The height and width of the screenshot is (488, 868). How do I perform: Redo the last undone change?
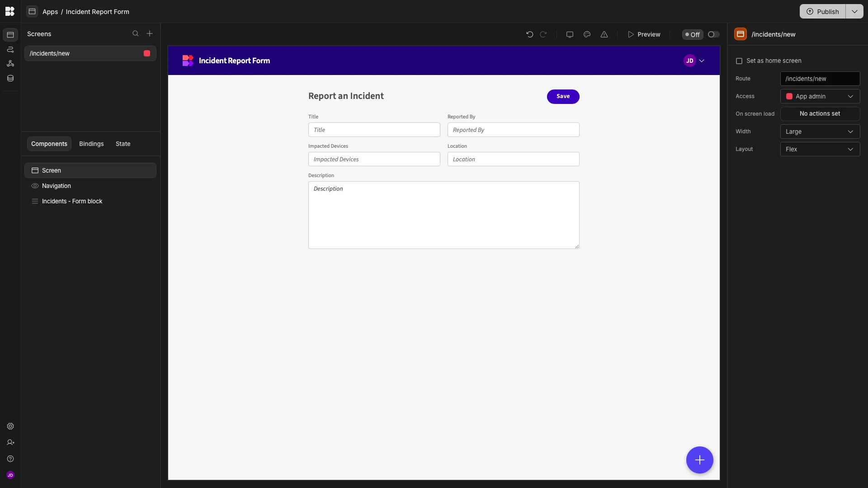pos(543,34)
